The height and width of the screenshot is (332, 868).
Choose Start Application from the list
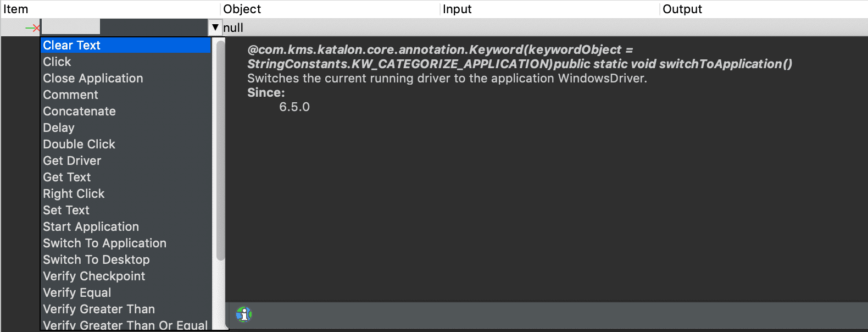point(91,226)
